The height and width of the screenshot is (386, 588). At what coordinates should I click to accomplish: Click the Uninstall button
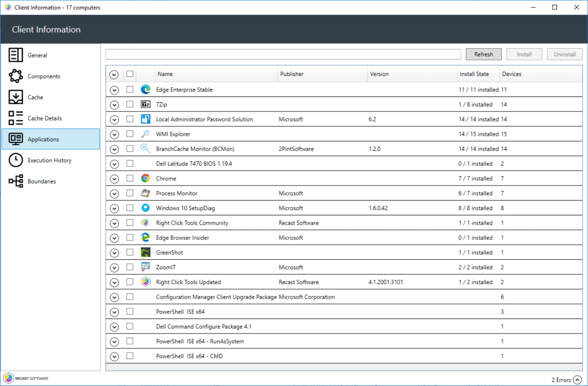pos(565,54)
